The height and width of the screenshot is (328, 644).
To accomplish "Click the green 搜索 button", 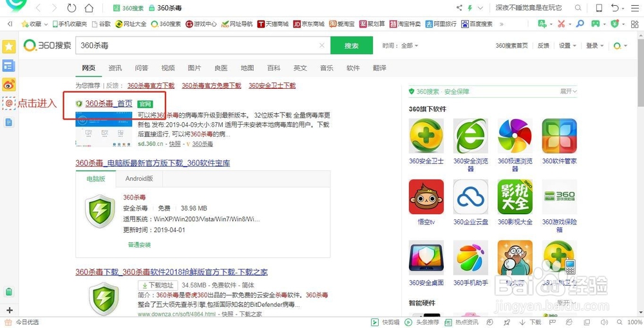I will point(352,46).
